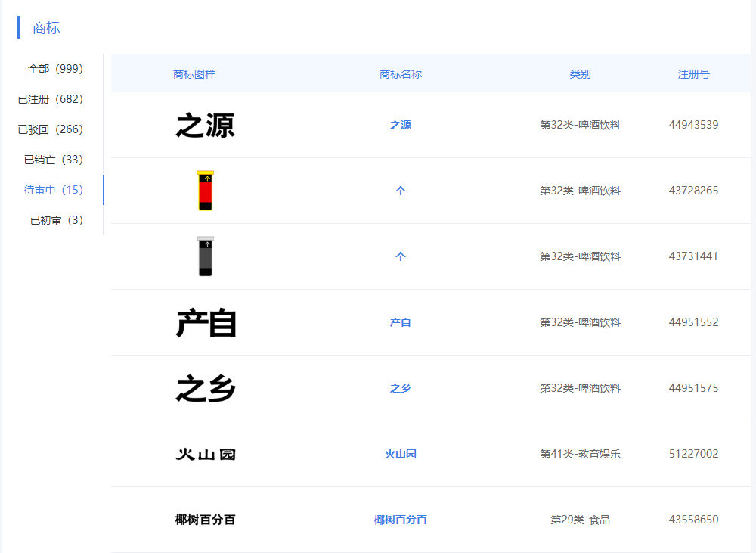
Task: Click the red and yellow can trademark image
Action: (x=206, y=191)
